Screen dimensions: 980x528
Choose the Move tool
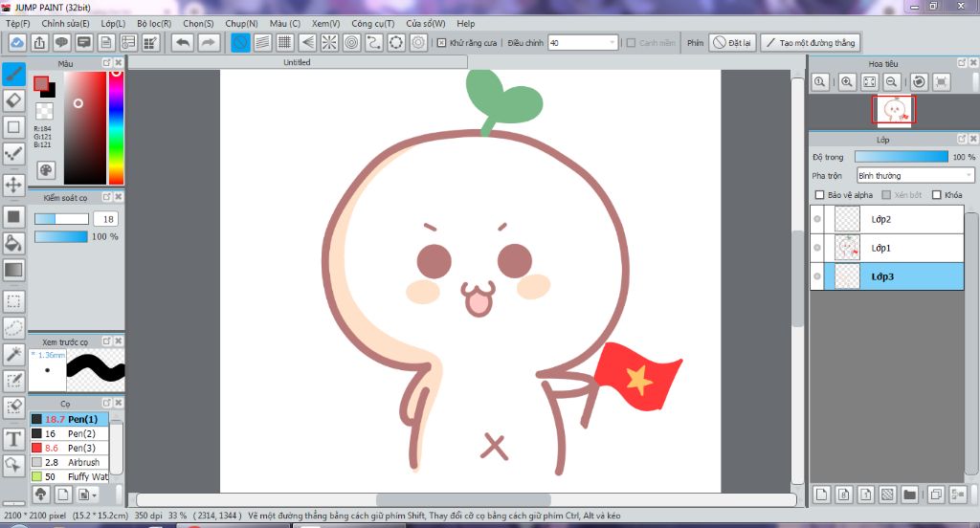tap(13, 185)
